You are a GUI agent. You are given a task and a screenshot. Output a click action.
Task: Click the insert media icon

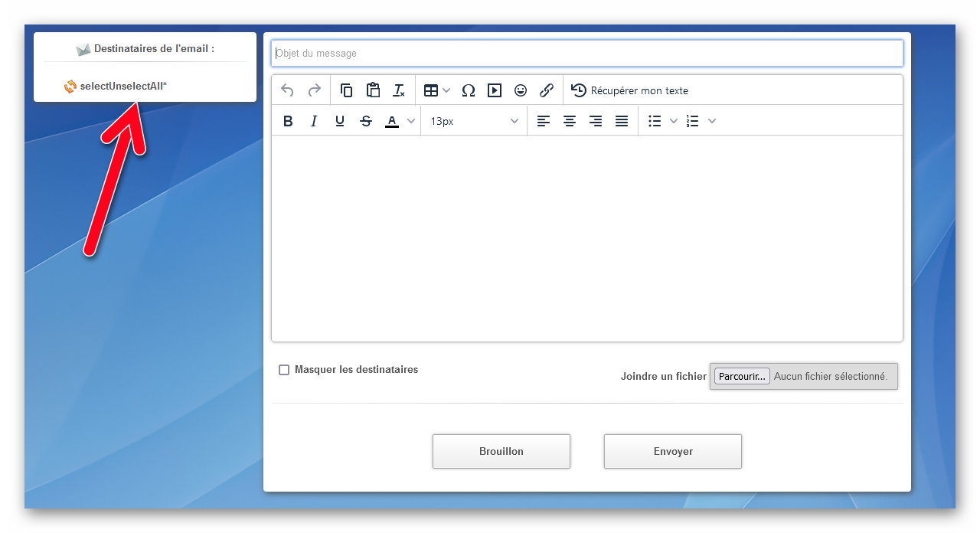pos(495,90)
